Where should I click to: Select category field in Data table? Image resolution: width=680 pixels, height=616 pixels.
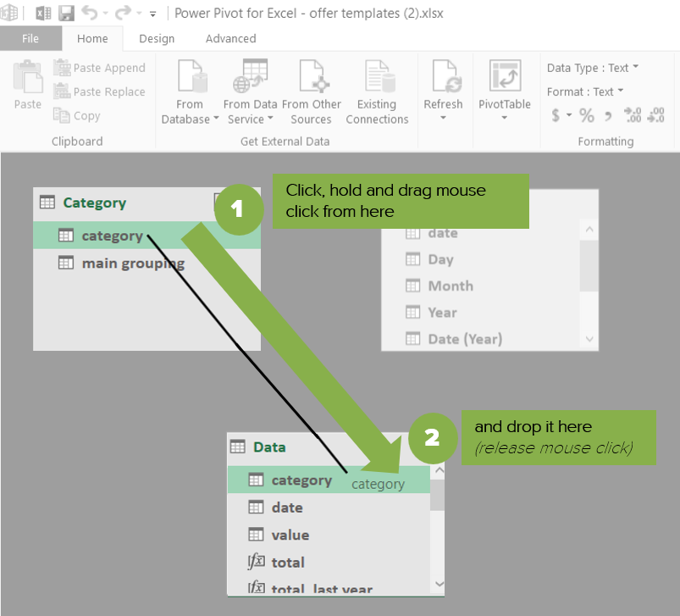pos(329,480)
